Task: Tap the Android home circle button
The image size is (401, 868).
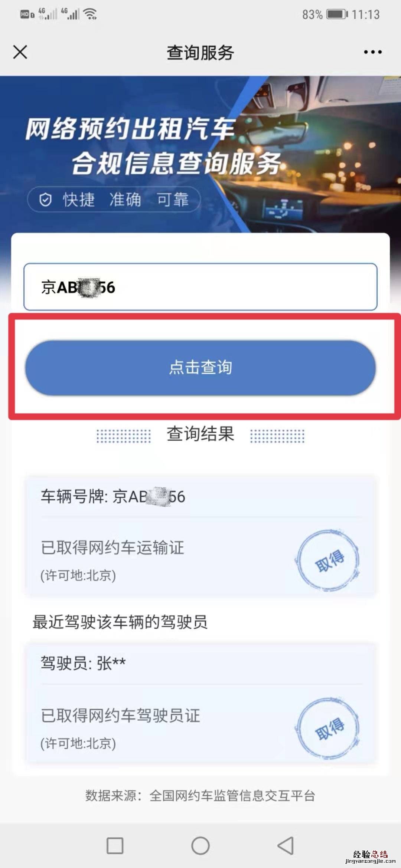Action: point(200,846)
